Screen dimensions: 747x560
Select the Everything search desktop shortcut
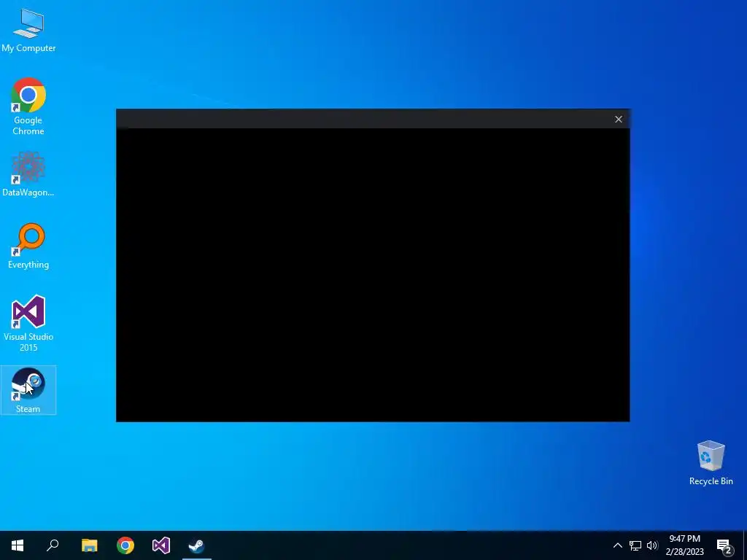coord(28,246)
